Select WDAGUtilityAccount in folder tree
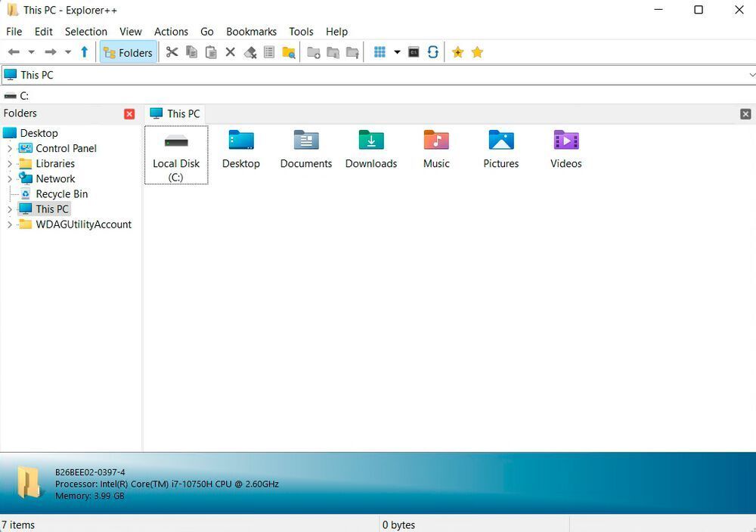 pos(83,224)
